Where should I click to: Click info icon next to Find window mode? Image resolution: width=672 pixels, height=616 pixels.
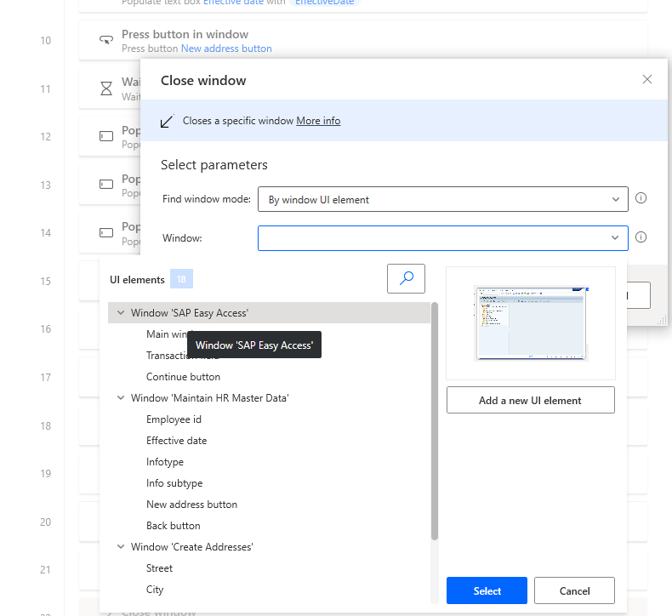pos(641,198)
